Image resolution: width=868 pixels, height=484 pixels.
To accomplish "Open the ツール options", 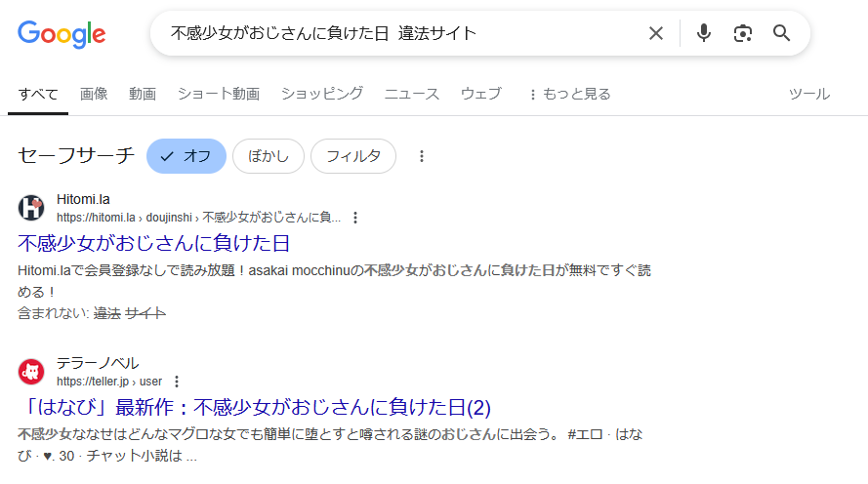I will pos(809,94).
